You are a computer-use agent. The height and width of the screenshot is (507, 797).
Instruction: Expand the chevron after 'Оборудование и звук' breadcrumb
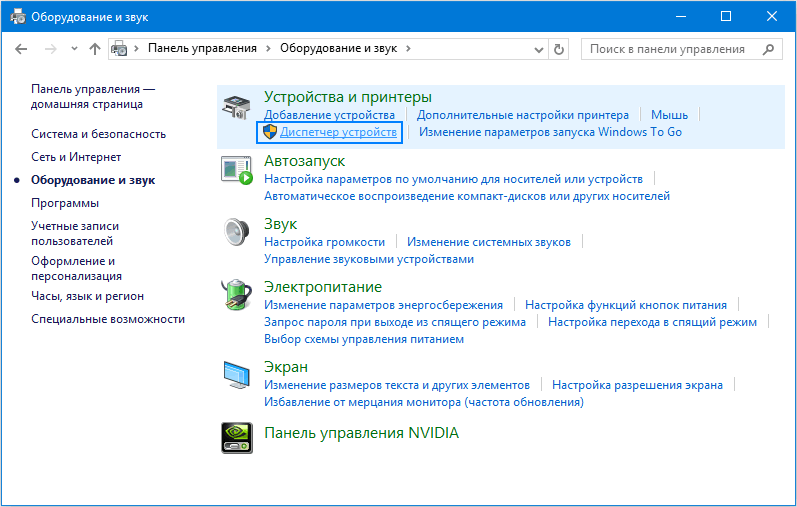pos(409,48)
